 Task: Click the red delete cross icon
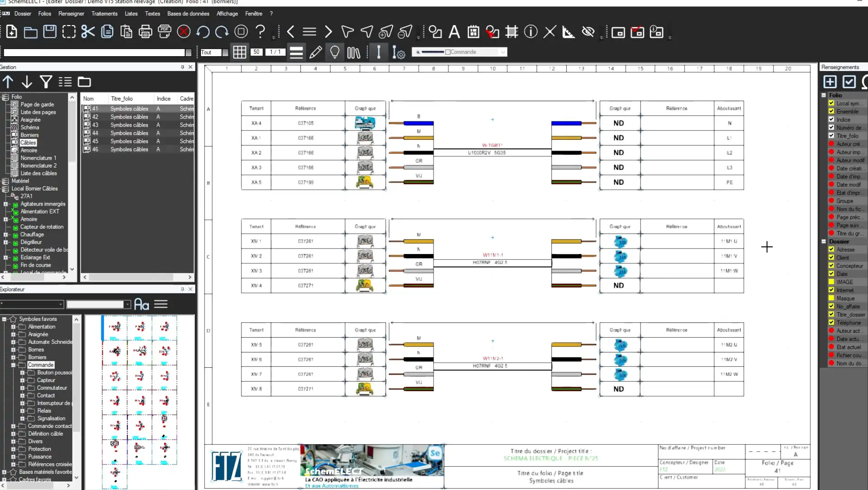(183, 32)
